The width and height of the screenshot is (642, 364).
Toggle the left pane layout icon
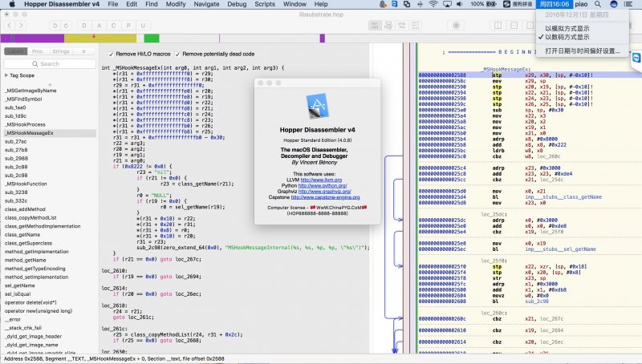click(498, 26)
